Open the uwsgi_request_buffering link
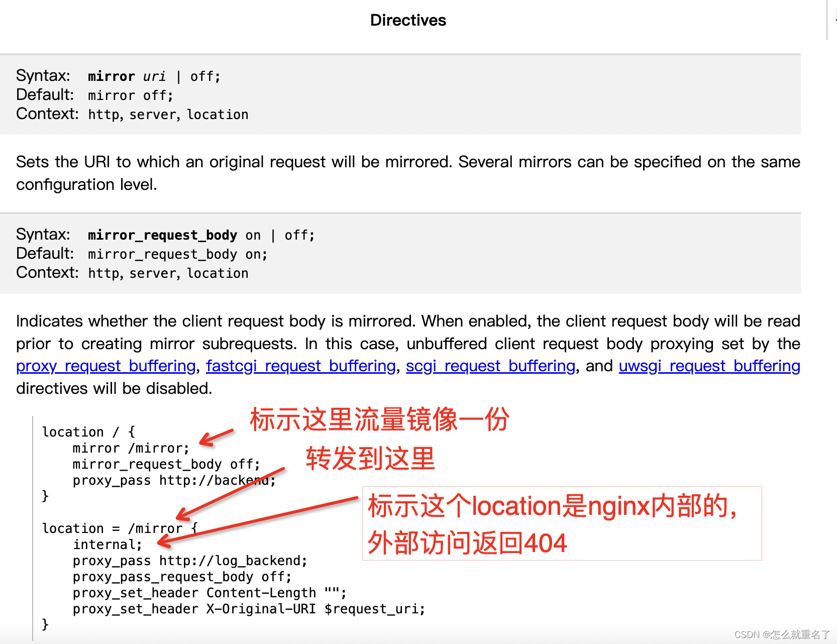Viewport: 837px width, 644px height. [709, 366]
